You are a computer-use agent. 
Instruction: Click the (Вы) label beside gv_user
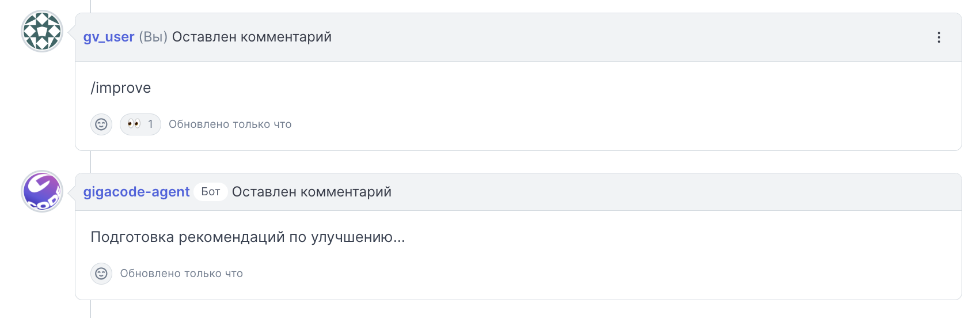coord(153,37)
